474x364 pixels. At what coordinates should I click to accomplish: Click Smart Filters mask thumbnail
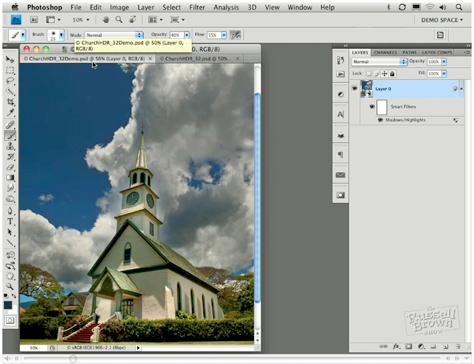pyautogui.click(x=382, y=107)
